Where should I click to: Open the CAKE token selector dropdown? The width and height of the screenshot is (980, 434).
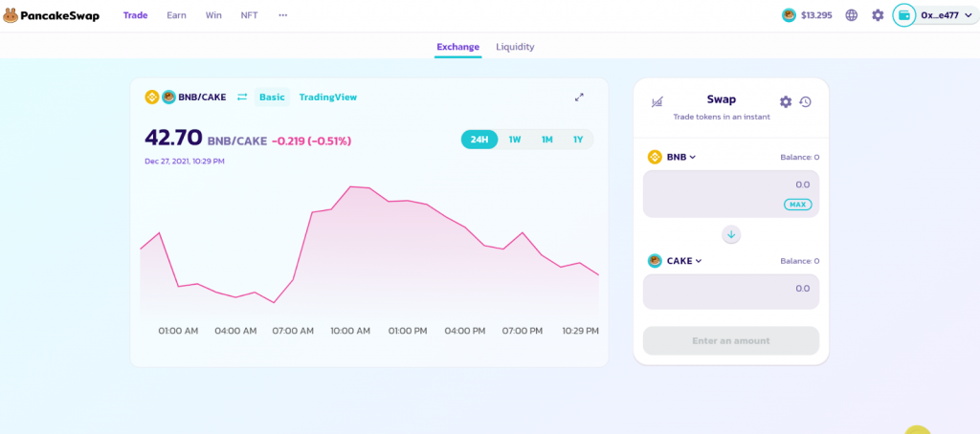pyautogui.click(x=684, y=261)
